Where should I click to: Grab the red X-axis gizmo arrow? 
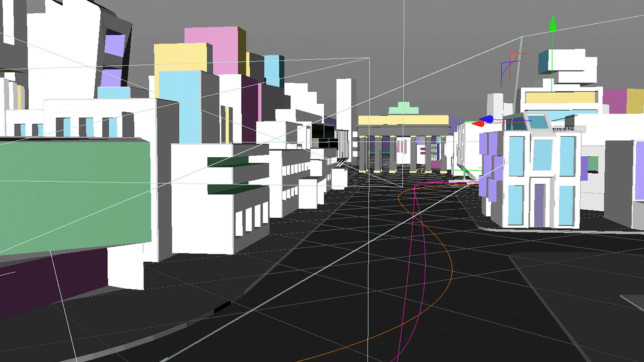click(x=478, y=124)
